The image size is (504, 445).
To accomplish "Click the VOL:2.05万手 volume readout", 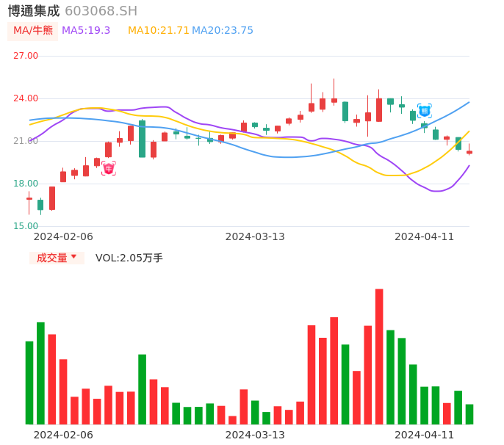I will pos(129,258).
